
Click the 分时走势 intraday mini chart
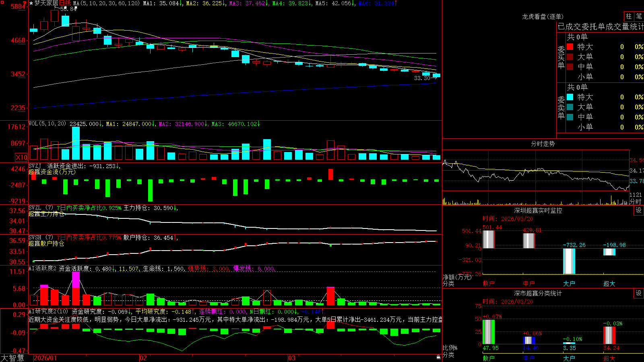[536, 177]
